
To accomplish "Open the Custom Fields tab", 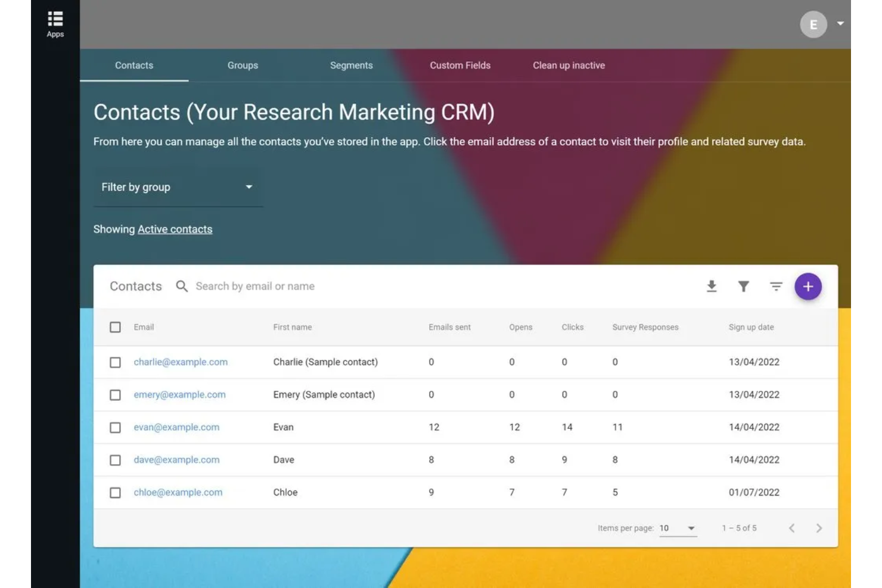I will [459, 66].
